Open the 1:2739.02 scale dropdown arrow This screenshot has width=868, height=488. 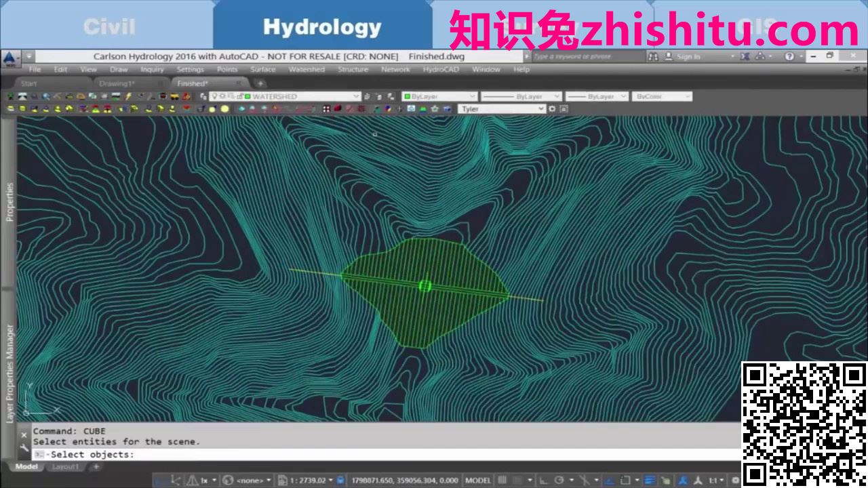tap(331, 480)
